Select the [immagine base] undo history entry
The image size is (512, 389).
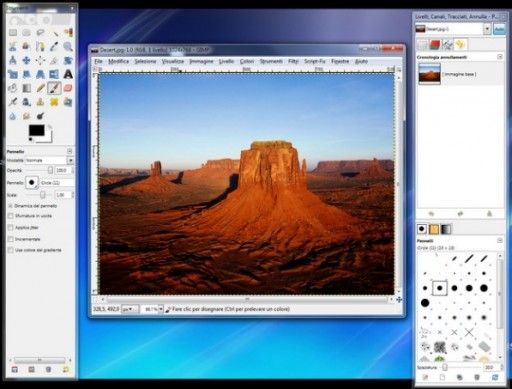(460, 74)
